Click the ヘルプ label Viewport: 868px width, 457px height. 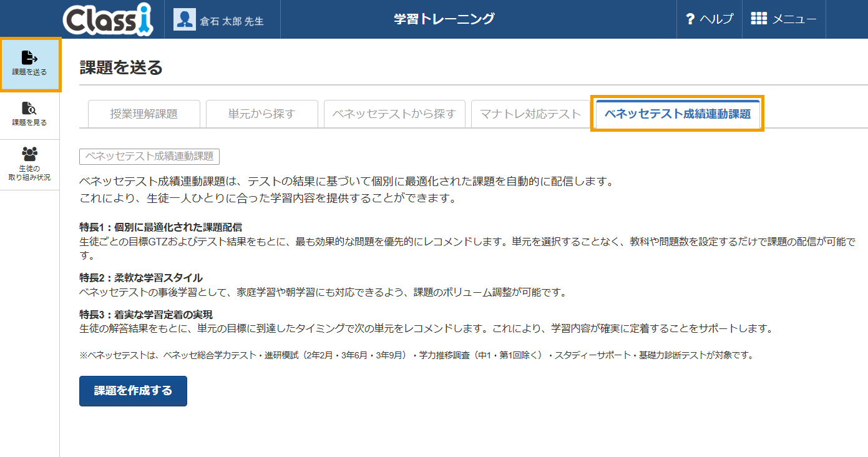coord(716,19)
